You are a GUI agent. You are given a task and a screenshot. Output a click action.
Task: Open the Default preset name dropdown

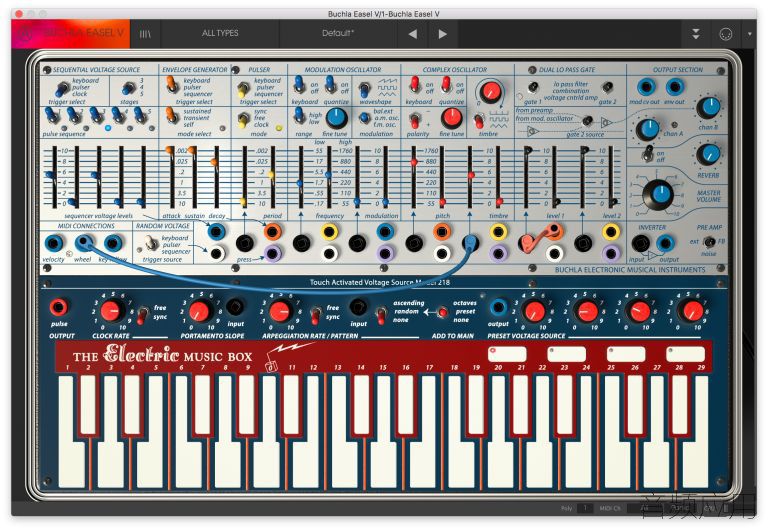(x=338, y=33)
